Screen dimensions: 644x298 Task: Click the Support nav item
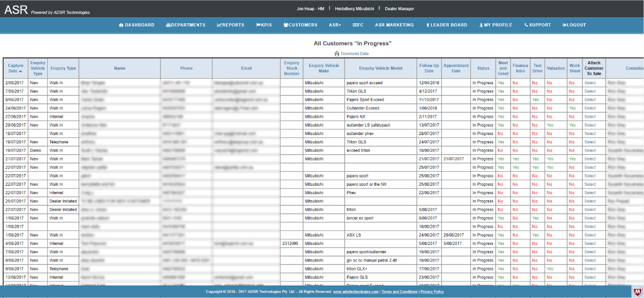pos(538,25)
